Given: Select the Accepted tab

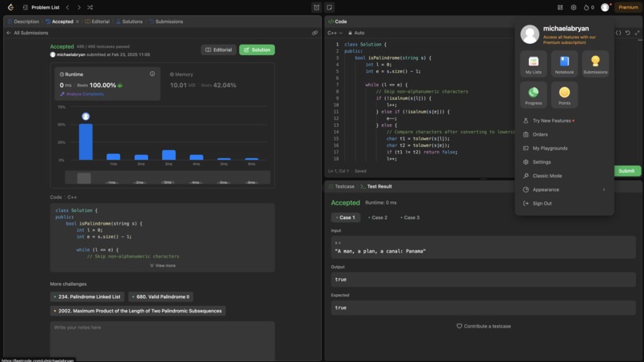Looking at the screenshot, I should [x=60, y=22].
